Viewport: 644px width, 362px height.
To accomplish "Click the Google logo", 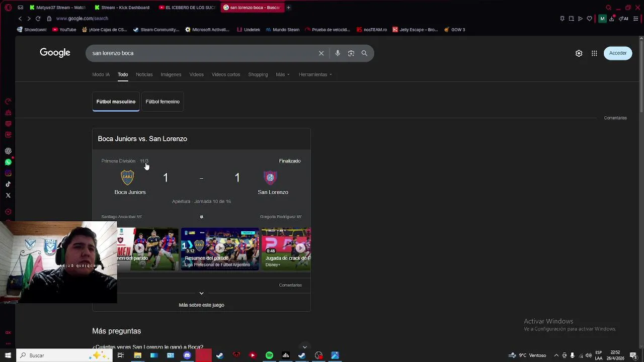I will point(55,53).
